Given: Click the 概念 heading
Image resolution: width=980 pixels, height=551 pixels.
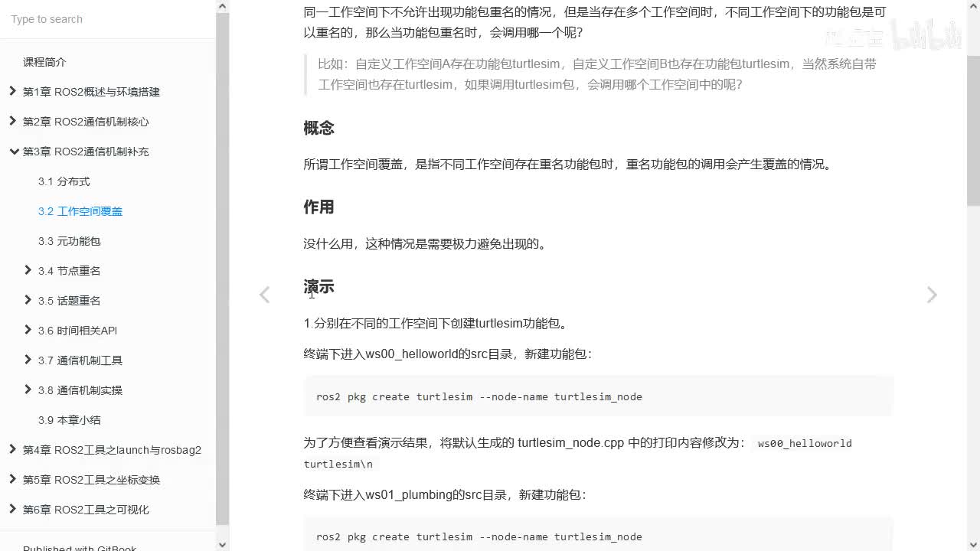Looking at the screenshot, I should point(318,128).
